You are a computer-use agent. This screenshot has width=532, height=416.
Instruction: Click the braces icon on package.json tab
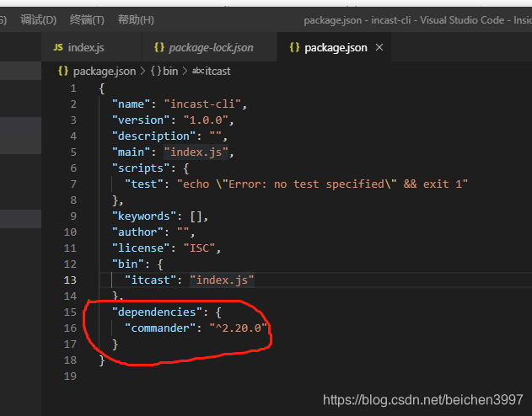pos(294,47)
